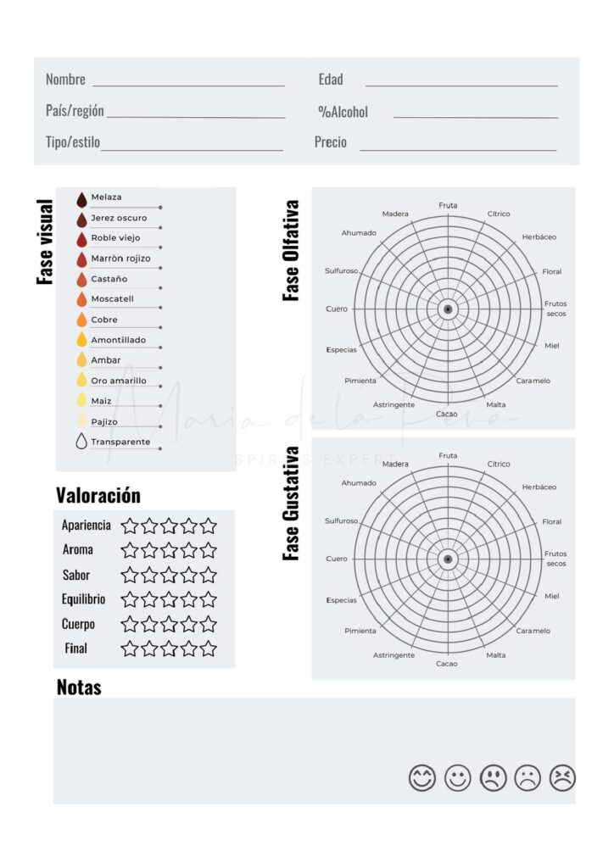Select the sad frowning face emoji
This screenshot has width=614, height=868.
(527, 777)
